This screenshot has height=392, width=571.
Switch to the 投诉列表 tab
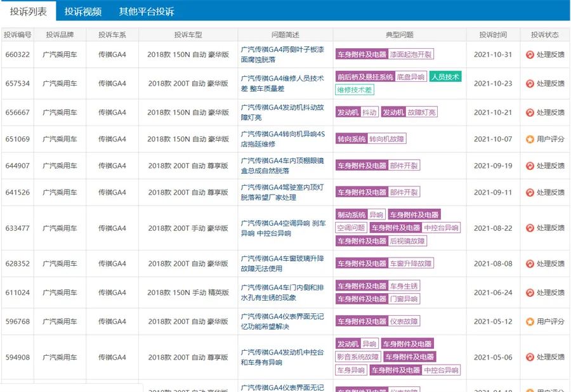pos(29,11)
